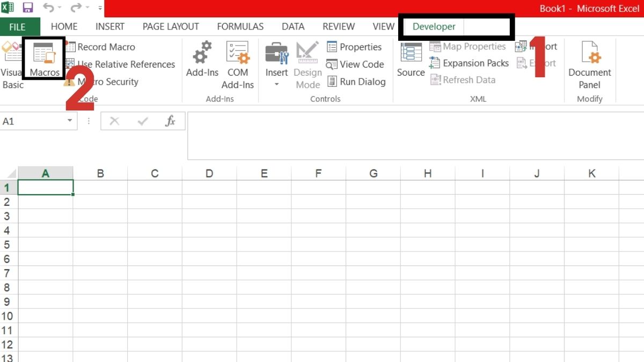Image resolution: width=644 pixels, height=362 pixels.
Task: Toggle Design Mode
Action: (308, 65)
